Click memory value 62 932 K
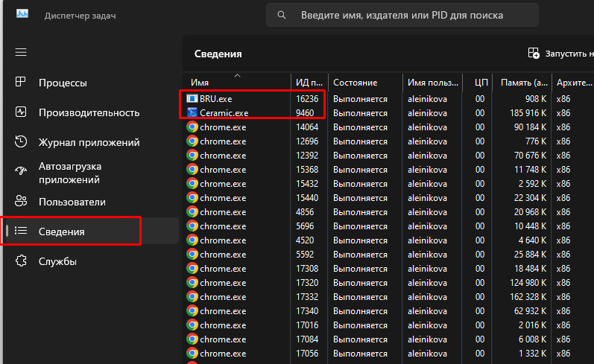The height and width of the screenshot is (364, 594). coord(530,311)
